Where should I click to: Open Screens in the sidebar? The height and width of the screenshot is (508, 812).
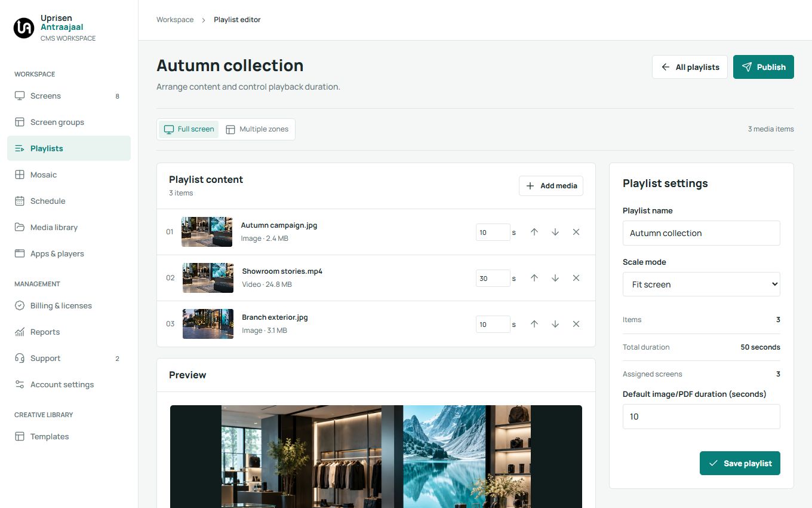69,96
